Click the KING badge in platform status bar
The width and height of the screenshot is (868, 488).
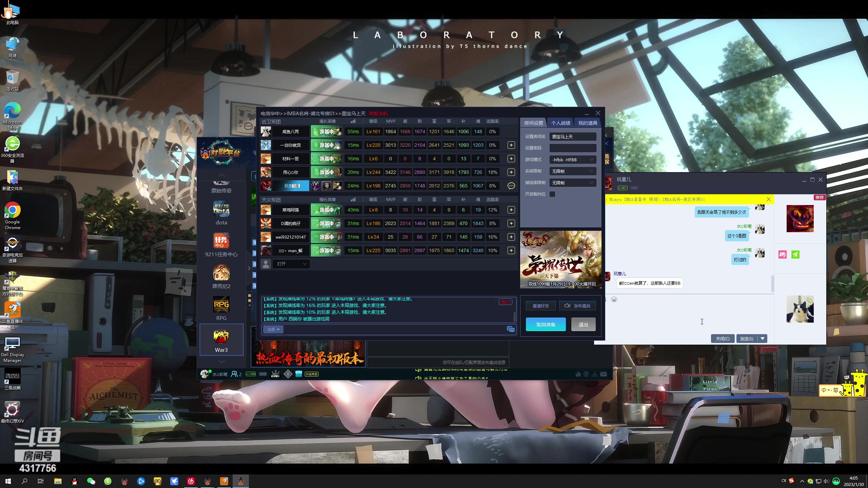[x=275, y=374]
